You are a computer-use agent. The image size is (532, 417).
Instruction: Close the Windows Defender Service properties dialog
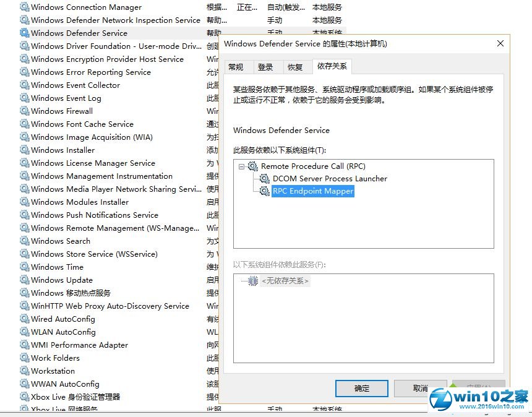coord(500,44)
